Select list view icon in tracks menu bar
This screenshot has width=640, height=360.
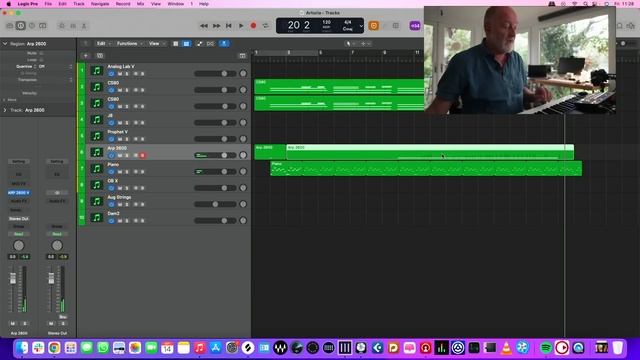(x=186, y=44)
